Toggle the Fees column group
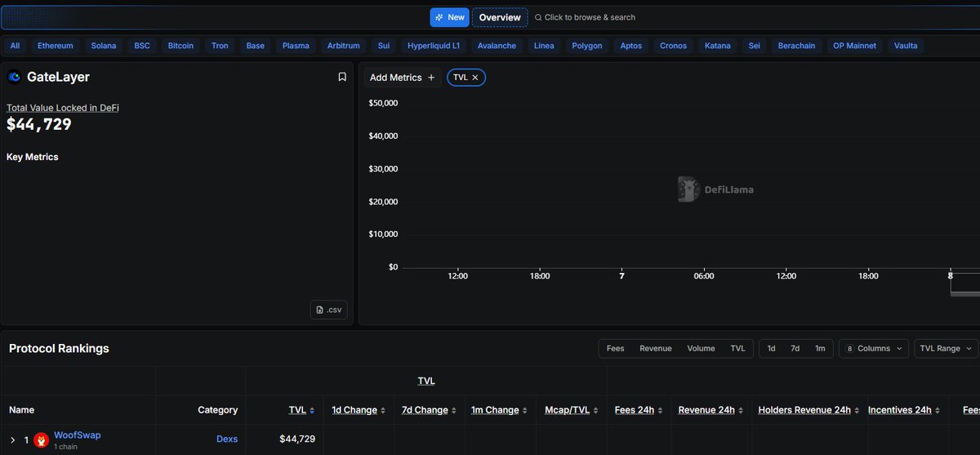 615,348
